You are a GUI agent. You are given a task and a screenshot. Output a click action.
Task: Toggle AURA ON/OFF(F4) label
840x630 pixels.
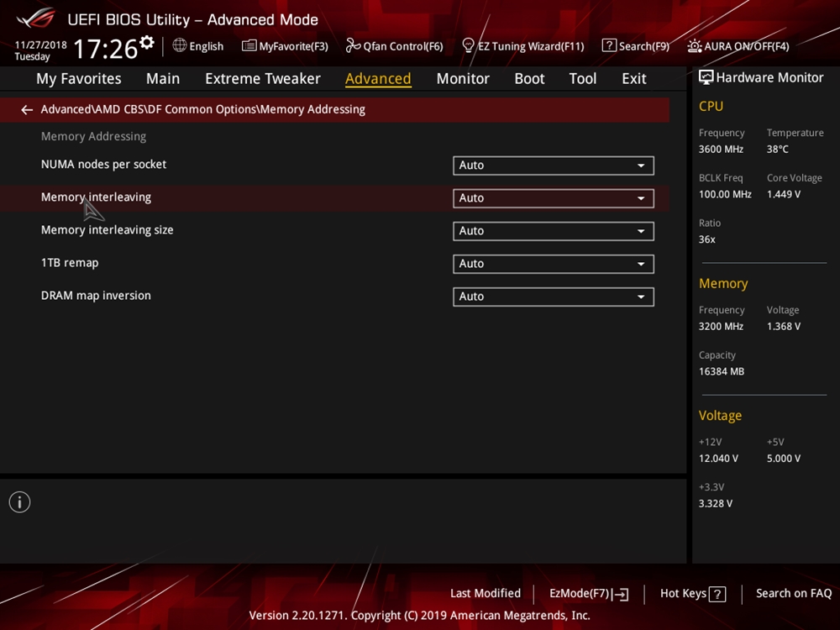pos(746,46)
